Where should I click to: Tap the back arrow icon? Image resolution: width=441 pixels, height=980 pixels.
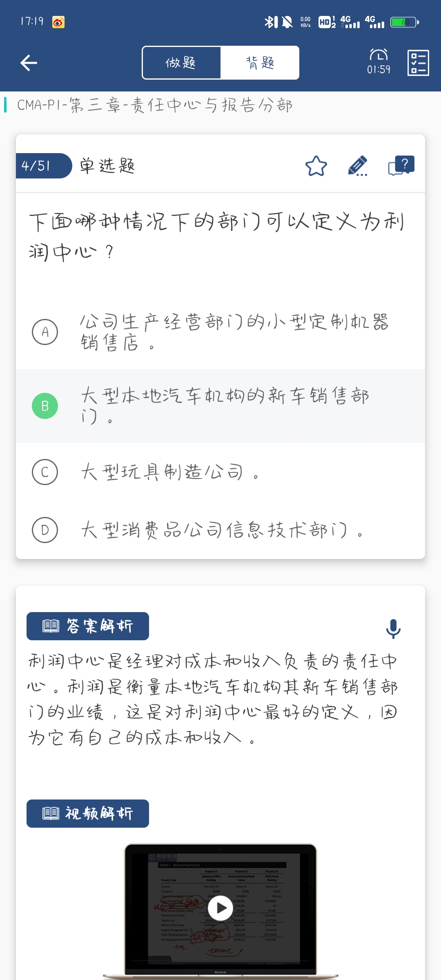coord(29,63)
